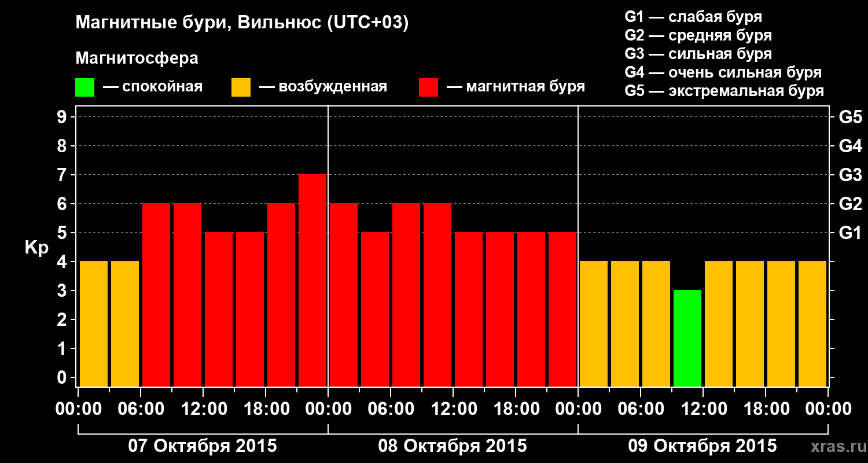
Task: Click the '— возбужденная' legend label
Action: tap(323, 87)
